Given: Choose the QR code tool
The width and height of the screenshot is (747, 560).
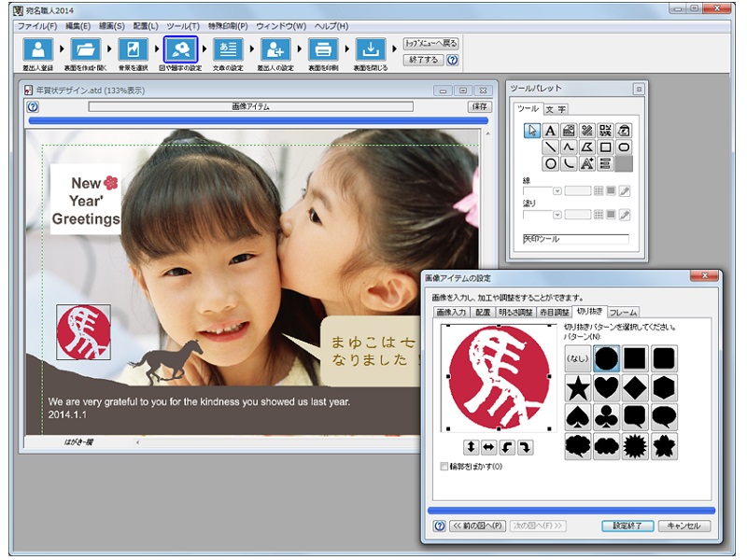Looking at the screenshot, I should point(606,131).
